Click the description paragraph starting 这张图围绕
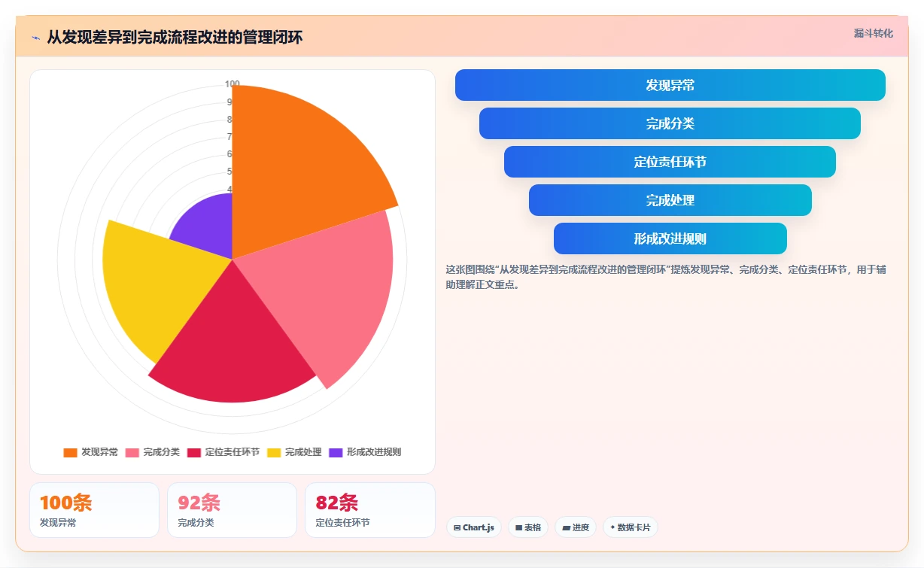The image size is (924, 568). click(667, 277)
